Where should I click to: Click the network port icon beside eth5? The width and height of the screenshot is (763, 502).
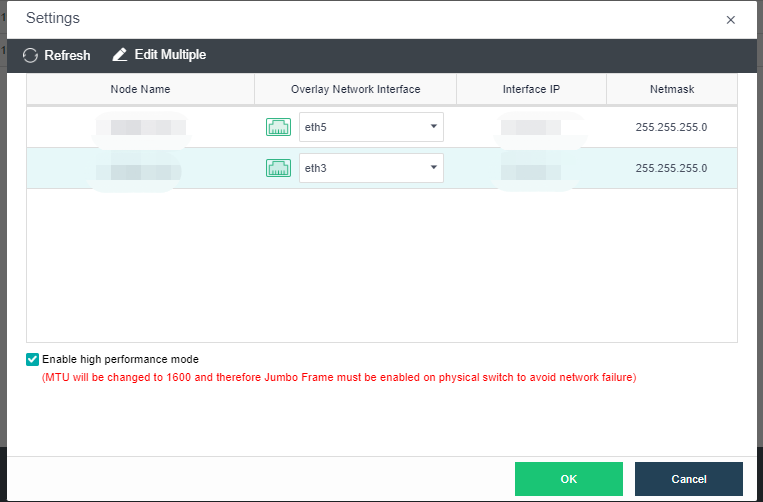coord(278,127)
